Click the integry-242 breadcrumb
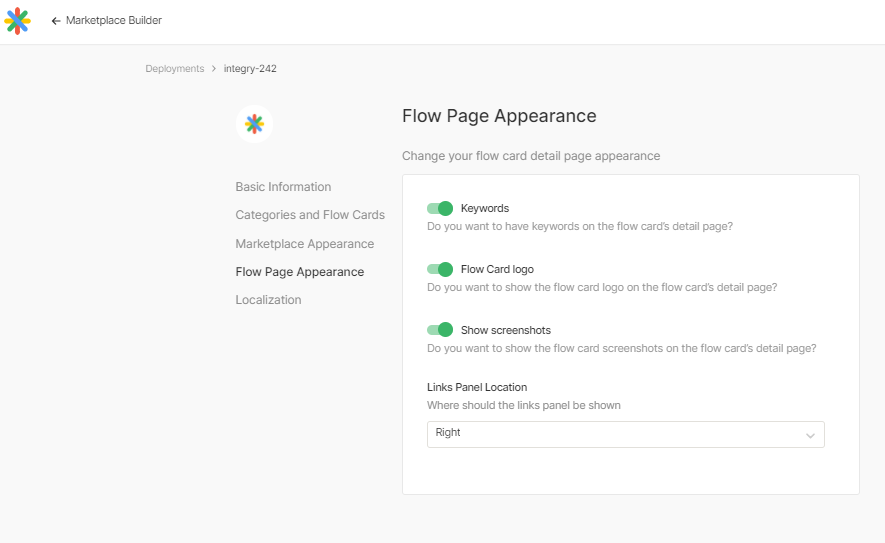 (250, 68)
